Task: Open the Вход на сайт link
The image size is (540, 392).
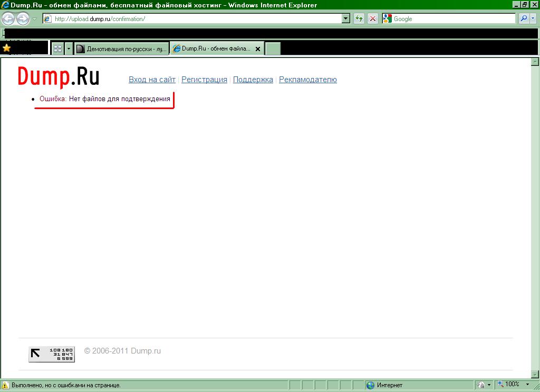Action: (152, 80)
